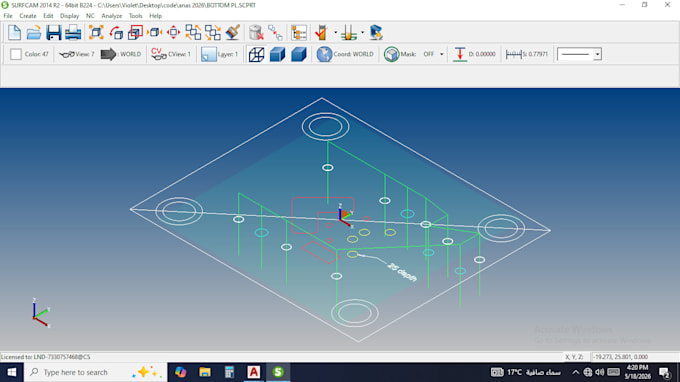Image resolution: width=680 pixels, height=382 pixels.
Task: Toggle wireframe display mode
Action: (x=256, y=54)
